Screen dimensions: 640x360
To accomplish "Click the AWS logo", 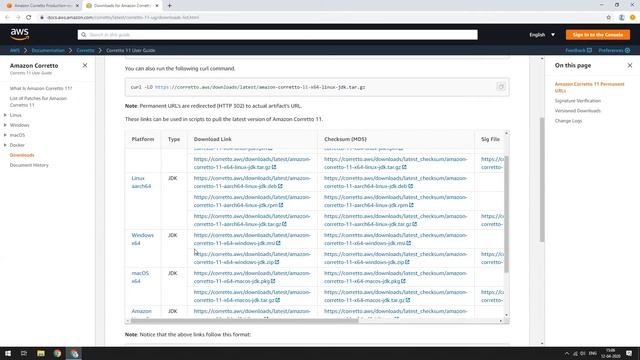I will [20, 34].
